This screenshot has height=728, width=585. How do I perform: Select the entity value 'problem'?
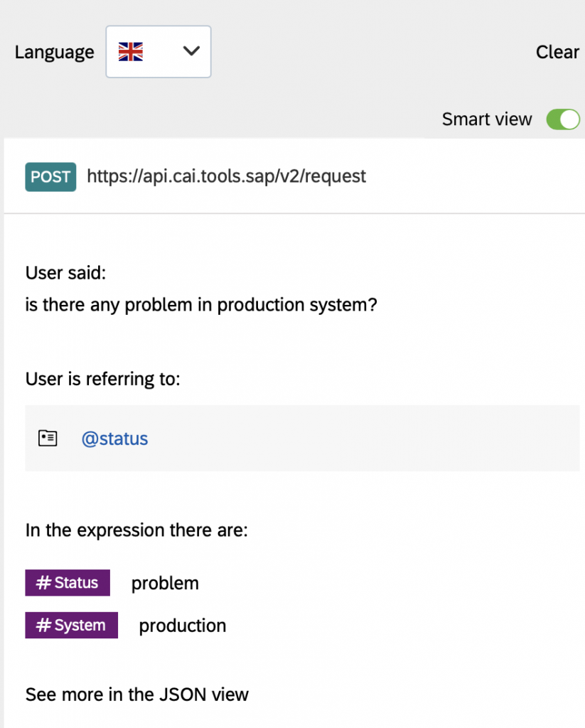coord(165,584)
